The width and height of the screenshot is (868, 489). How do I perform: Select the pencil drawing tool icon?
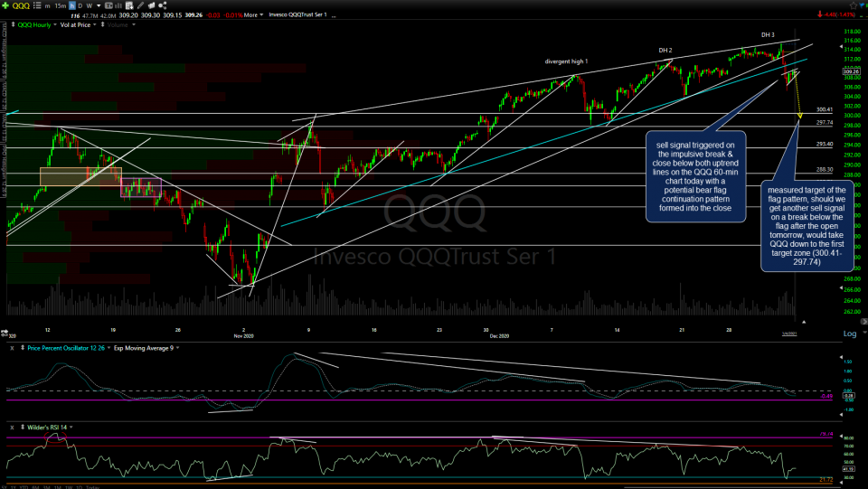click(140, 5)
